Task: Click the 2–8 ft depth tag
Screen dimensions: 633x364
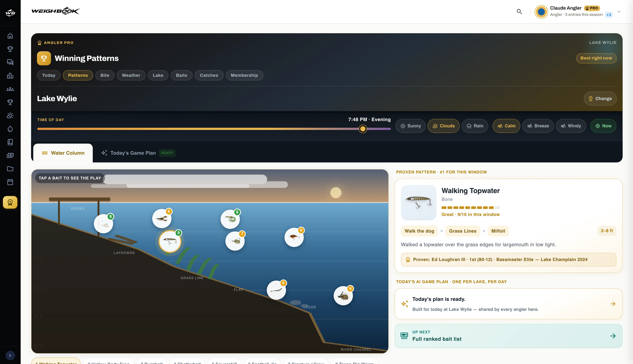Action: coord(607,231)
